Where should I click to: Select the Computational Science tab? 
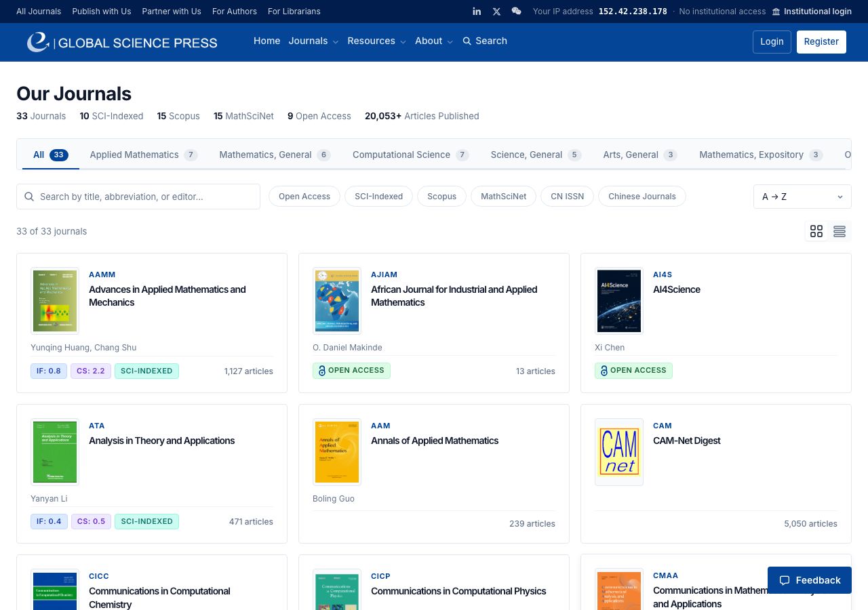(411, 155)
